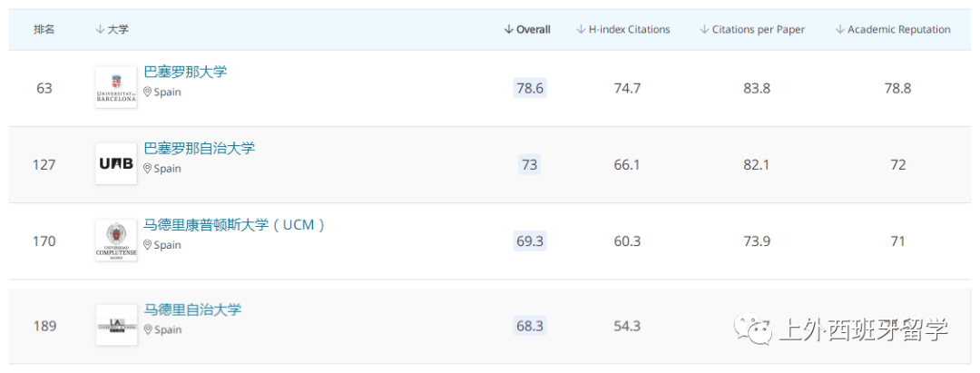Click the Universidad Complutense logo
980x373 pixels.
(116, 240)
